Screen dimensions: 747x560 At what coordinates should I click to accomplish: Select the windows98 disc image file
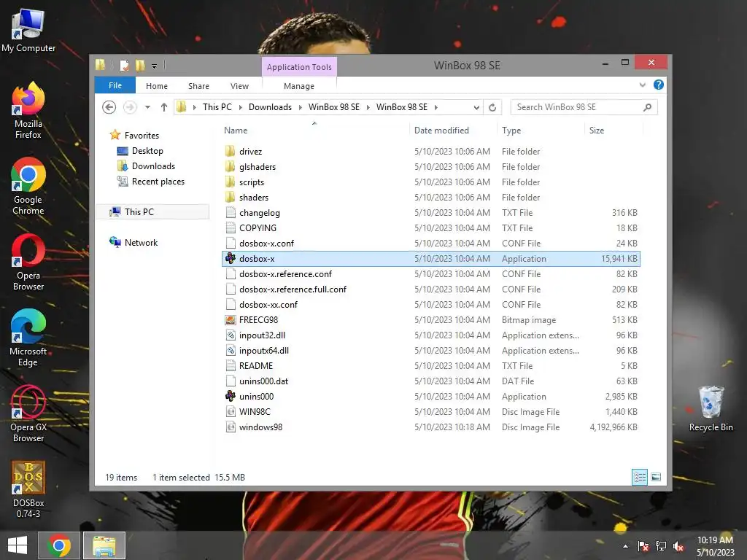coord(431,427)
